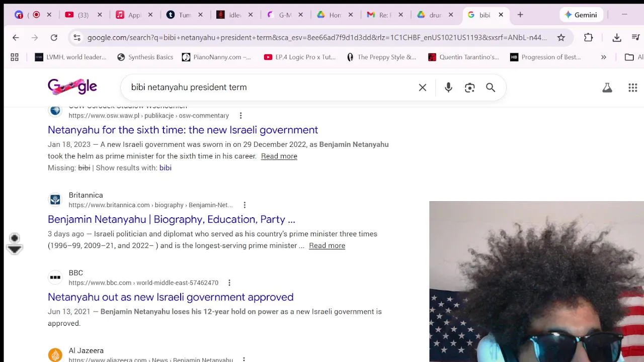Bookmark this page with the star icon
The image size is (644, 362).
tap(561, 37)
